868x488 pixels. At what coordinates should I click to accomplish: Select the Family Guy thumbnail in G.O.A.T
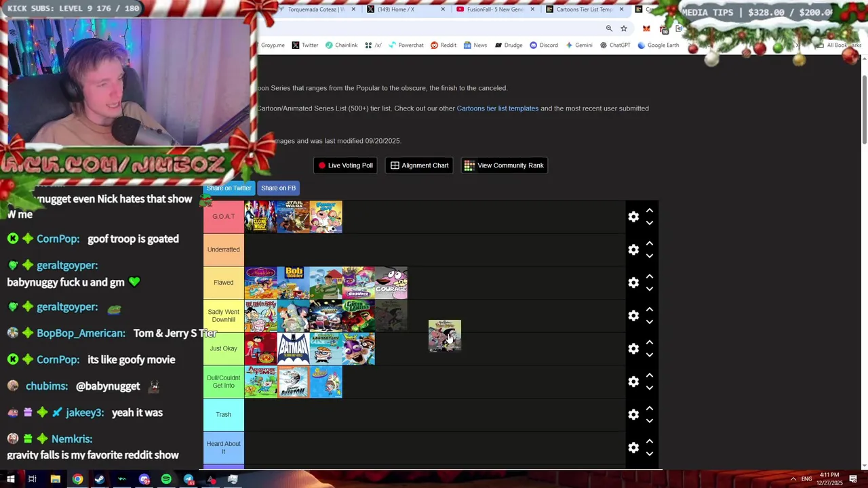pyautogui.click(x=326, y=217)
